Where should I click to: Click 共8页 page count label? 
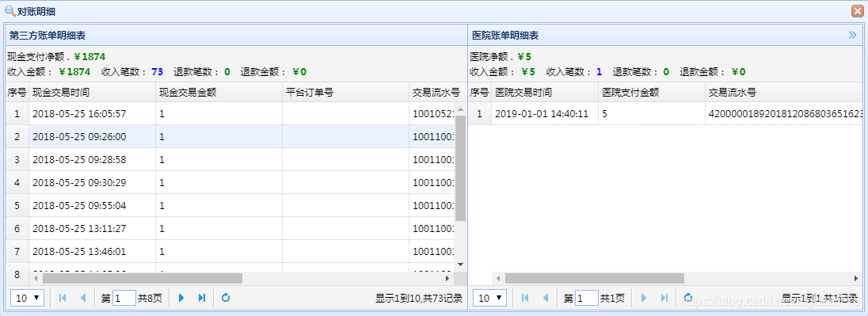point(150,299)
